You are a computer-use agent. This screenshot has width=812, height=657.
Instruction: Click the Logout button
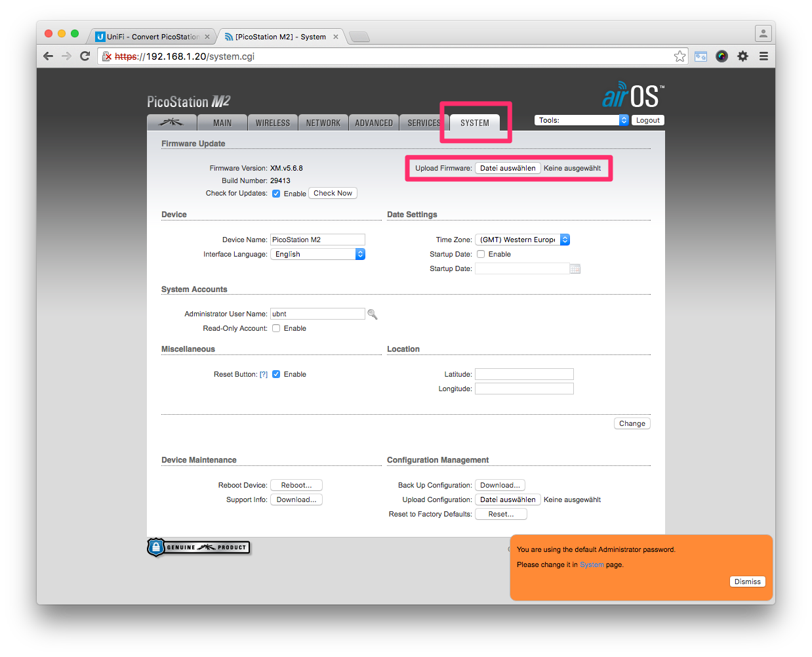(648, 120)
